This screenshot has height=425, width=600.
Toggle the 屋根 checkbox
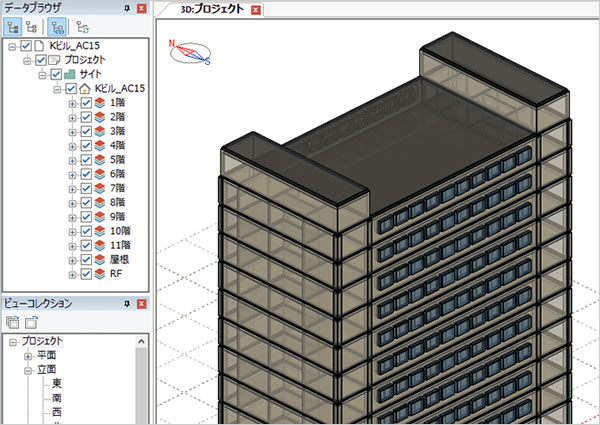pos(86,260)
